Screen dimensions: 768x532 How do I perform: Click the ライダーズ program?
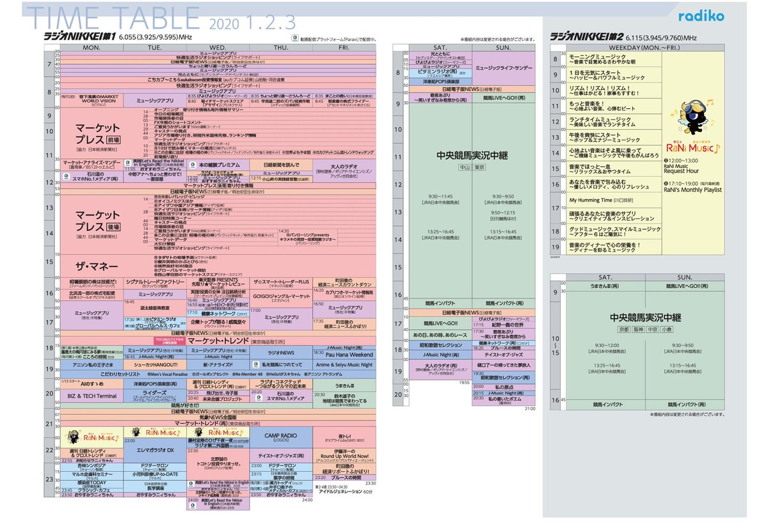[x=154, y=397]
